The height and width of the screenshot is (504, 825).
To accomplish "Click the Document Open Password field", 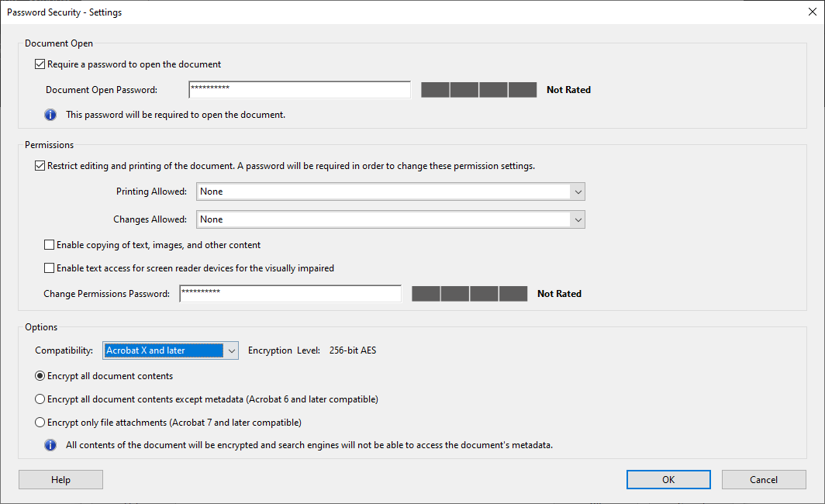I will pos(299,89).
